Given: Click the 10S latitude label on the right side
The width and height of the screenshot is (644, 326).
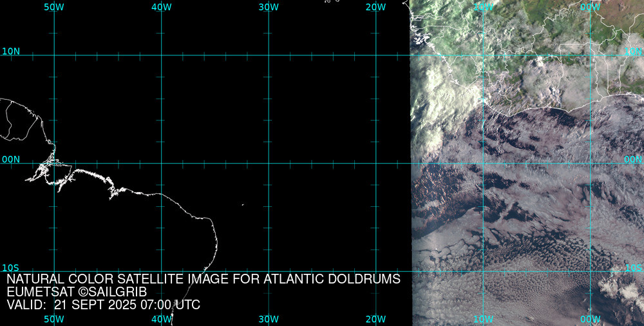Looking at the screenshot, I should tap(633, 267).
